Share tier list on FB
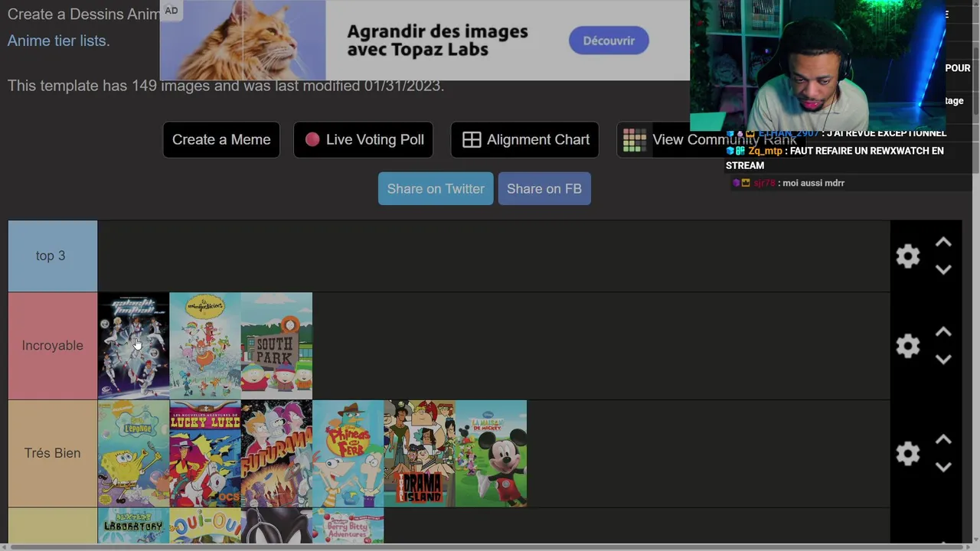Viewport: 980px width, 551px height. (x=544, y=188)
